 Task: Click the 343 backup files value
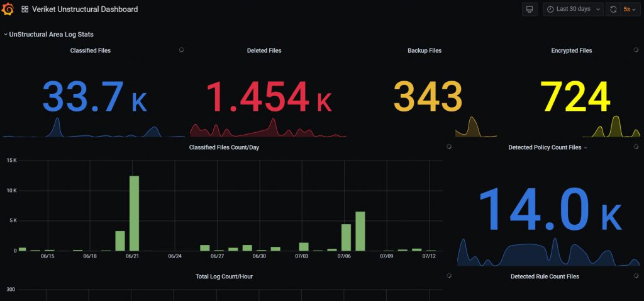(428, 96)
